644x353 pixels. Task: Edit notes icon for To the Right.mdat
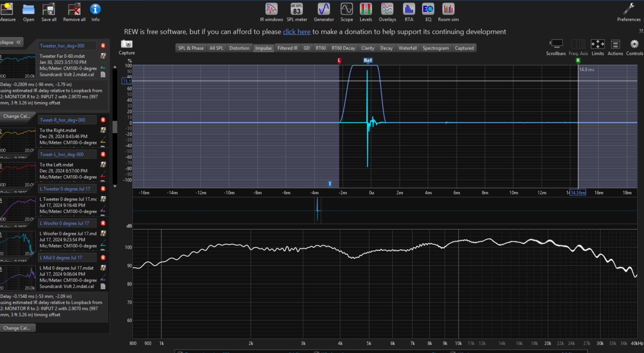[x=103, y=130]
